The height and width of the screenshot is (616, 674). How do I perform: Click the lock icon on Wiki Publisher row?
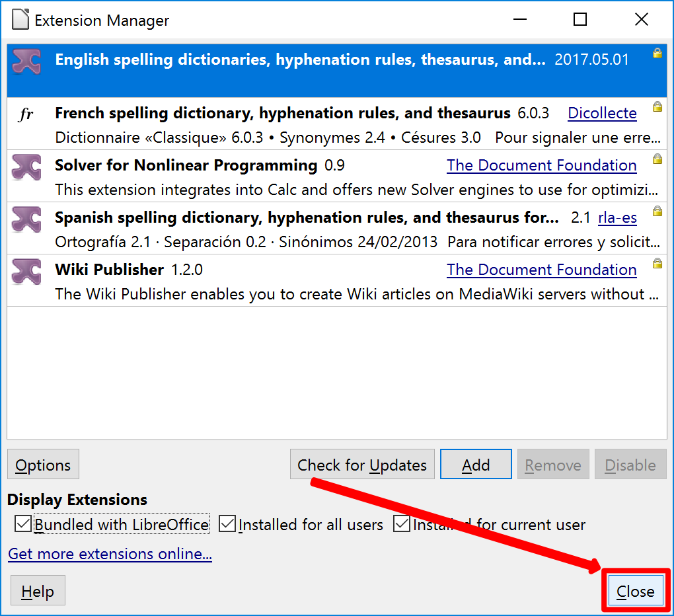657,263
